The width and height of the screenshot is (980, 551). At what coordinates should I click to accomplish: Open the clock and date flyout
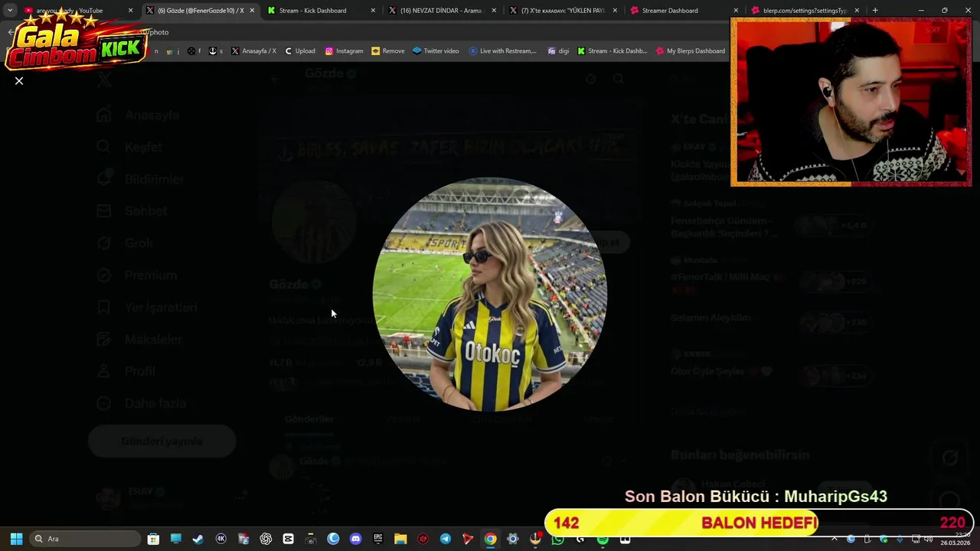955,539
